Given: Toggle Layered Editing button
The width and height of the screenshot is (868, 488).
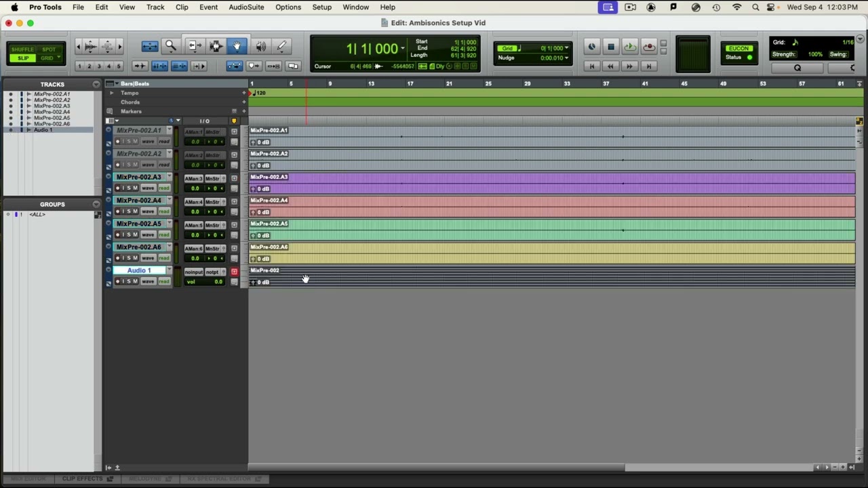Looking at the screenshot, I should pos(293,66).
